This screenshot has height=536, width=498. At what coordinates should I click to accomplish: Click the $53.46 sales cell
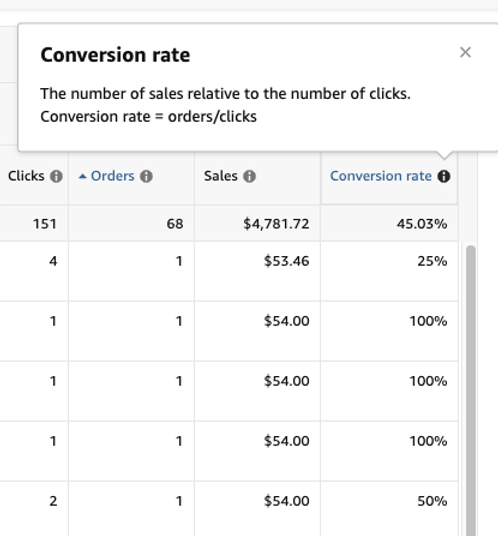257,271
